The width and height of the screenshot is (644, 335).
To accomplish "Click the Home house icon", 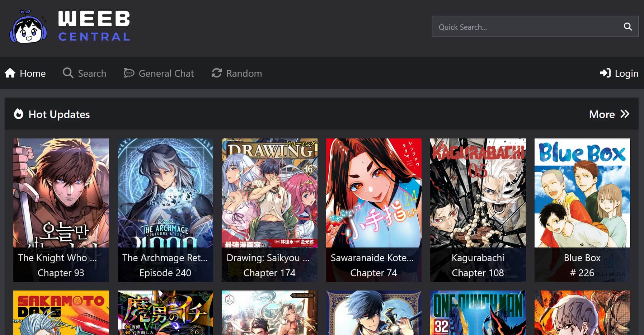I will click(10, 73).
